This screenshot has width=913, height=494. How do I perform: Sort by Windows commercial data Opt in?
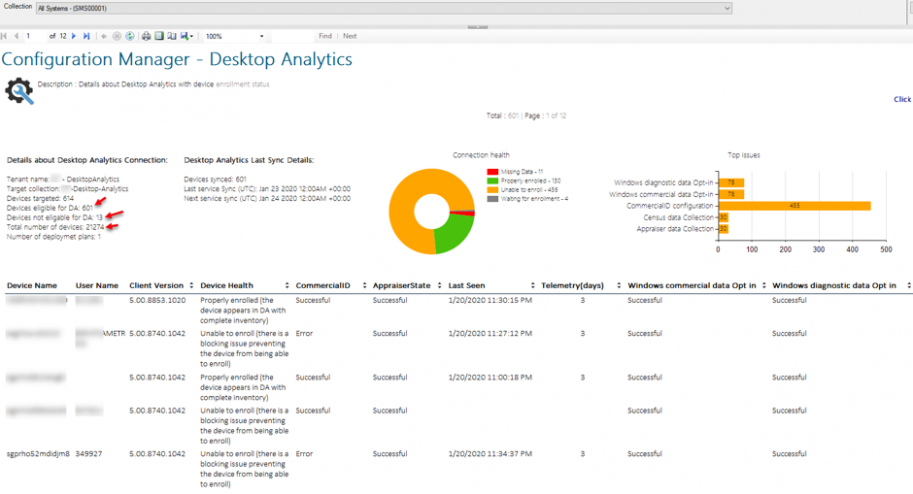coord(763,285)
